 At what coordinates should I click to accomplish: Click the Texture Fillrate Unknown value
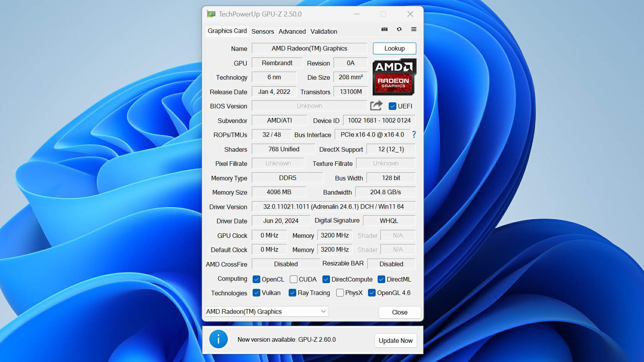point(386,163)
